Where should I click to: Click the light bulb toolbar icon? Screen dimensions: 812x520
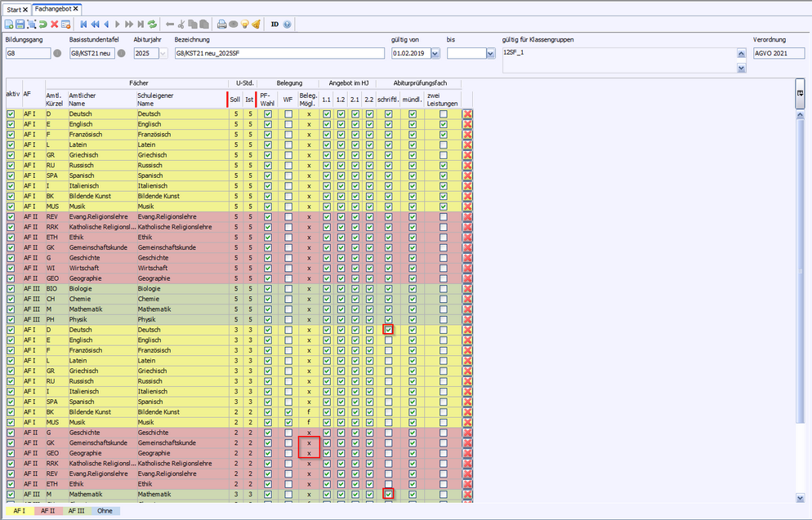pos(244,24)
